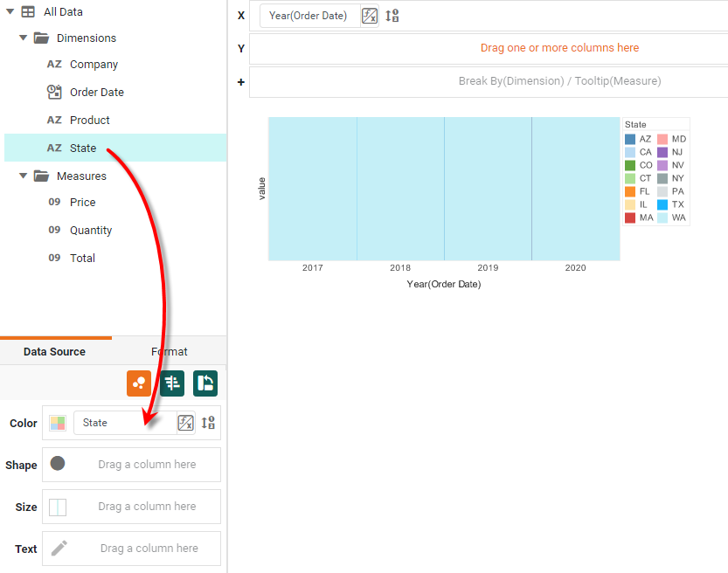Viewport: 728px width, 573px height.
Task: Click the Shape circle icon
Action: (58, 464)
